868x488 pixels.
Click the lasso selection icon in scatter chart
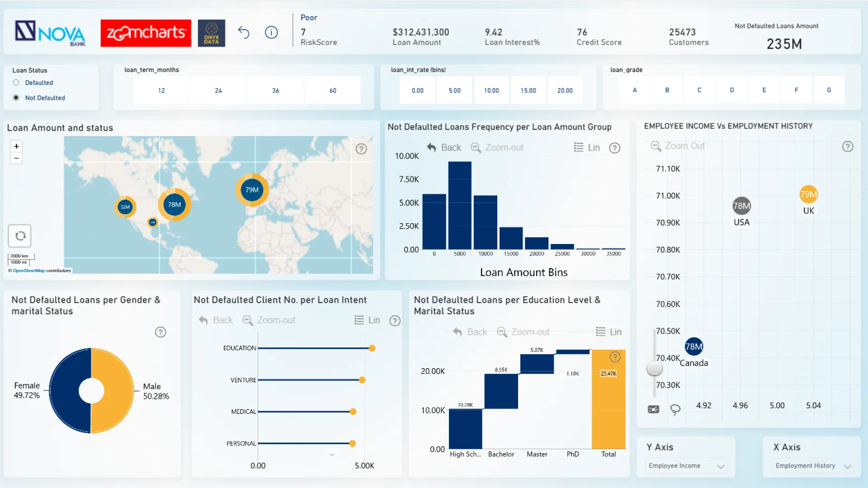(675, 409)
